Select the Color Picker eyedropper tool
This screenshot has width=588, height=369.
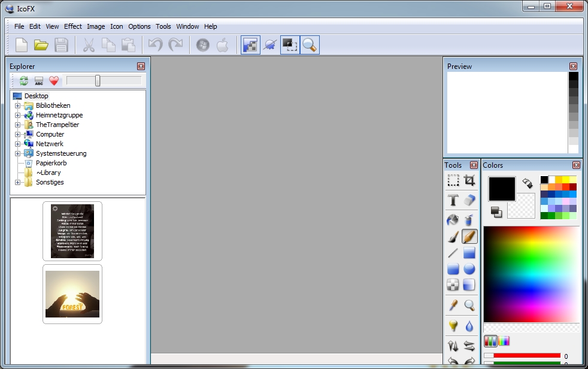pyautogui.click(x=453, y=306)
